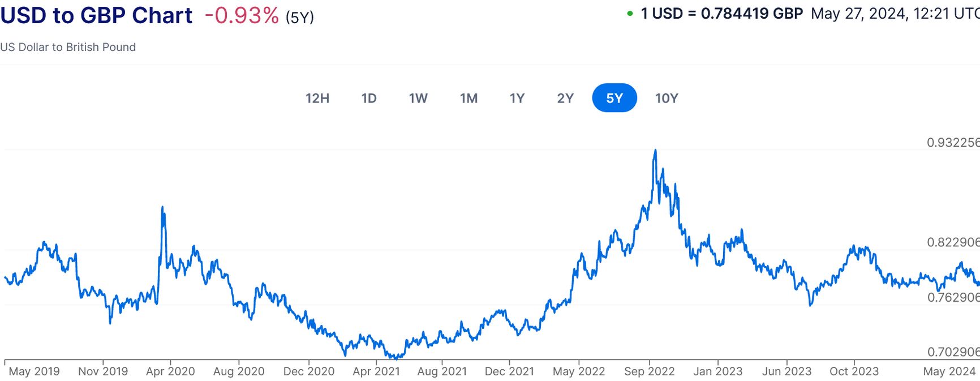The image size is (980, 381).
Task: Click the green live rate indicator dot
Action: pos(630,14)
